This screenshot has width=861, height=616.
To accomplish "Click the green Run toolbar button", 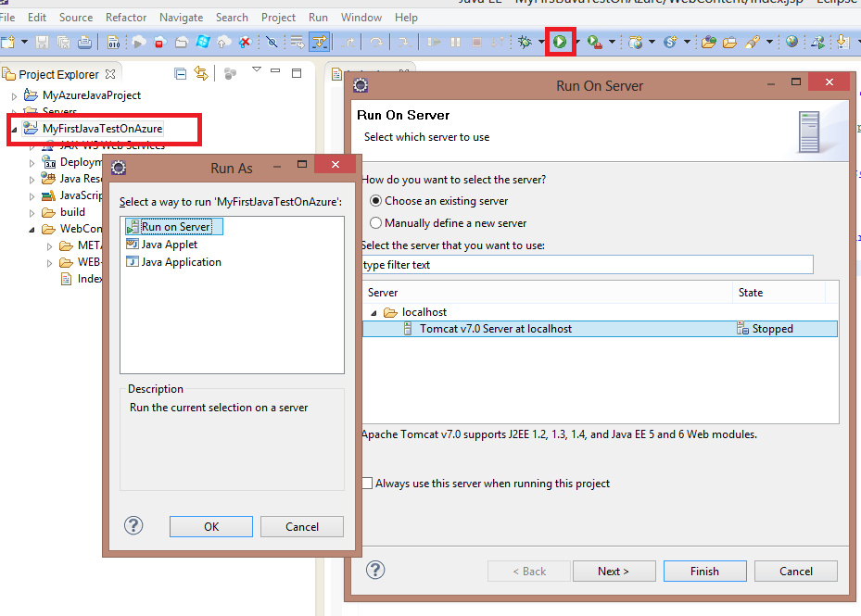I will 560,42.
